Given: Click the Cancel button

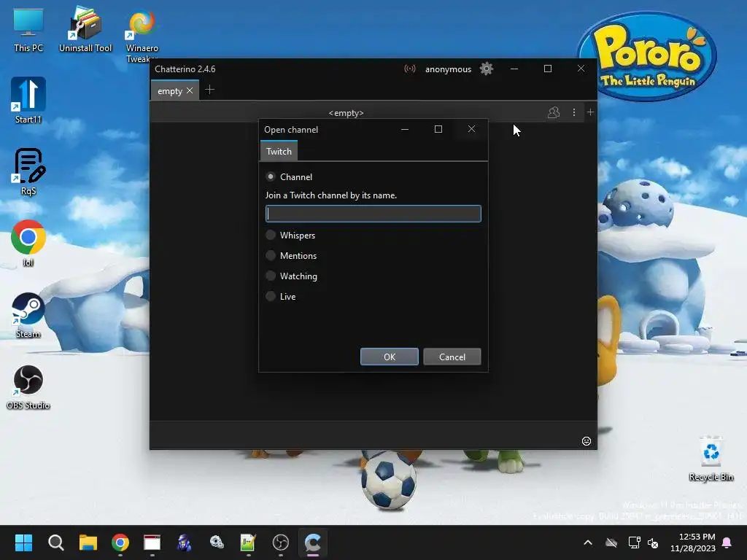Looking at the screenshot, I should pyautogui.click(x=452, y=357).
